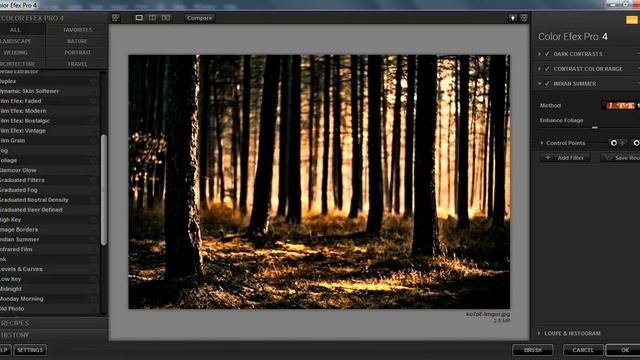Select the Graduated User Defined filter
This screenshot has height=360, width=640.
point(49,210)
